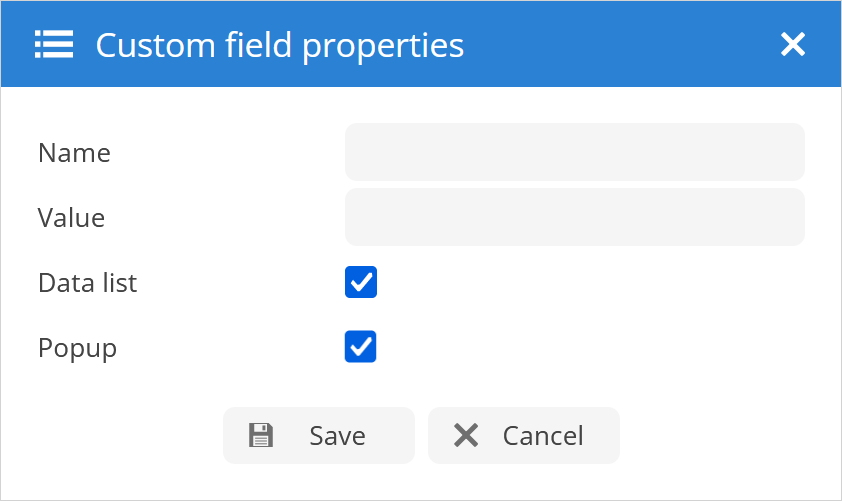The width and height of the screenshot is (842, 501).
Task: Close the Custom field properties dialog
Action: [x=793, y=44]
